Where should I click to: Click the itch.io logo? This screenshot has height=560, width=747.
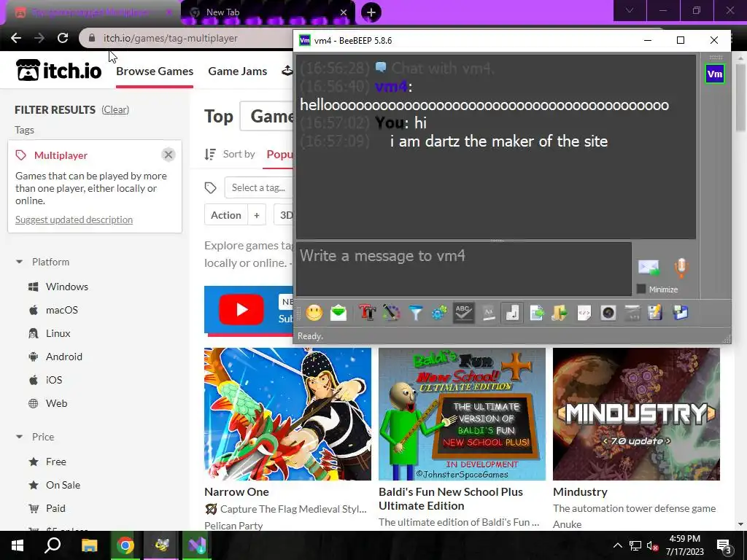[x=58, y=71]
